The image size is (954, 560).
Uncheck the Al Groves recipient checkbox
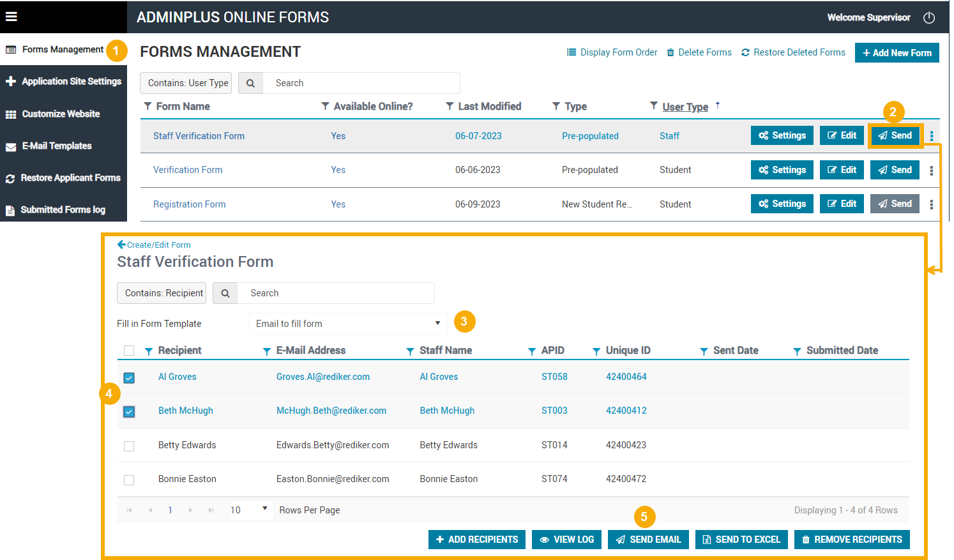129,377
